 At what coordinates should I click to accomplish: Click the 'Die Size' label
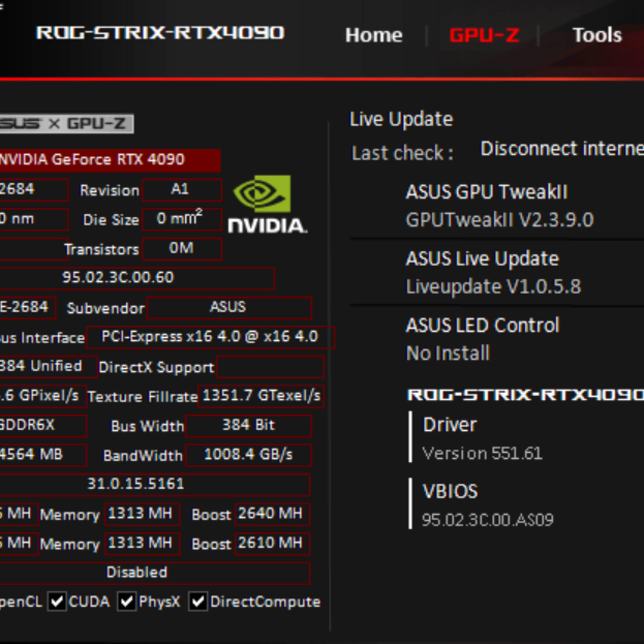[111, 220]
